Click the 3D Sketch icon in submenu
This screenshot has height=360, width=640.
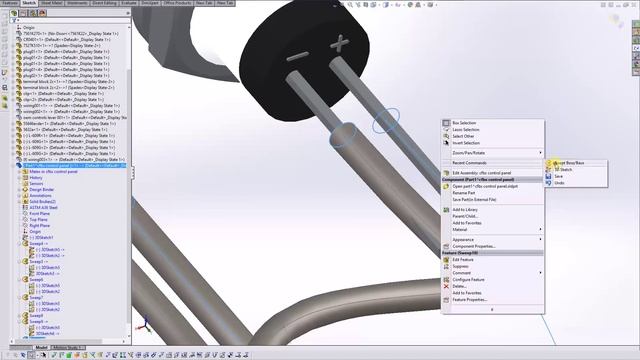click(548, 169)
